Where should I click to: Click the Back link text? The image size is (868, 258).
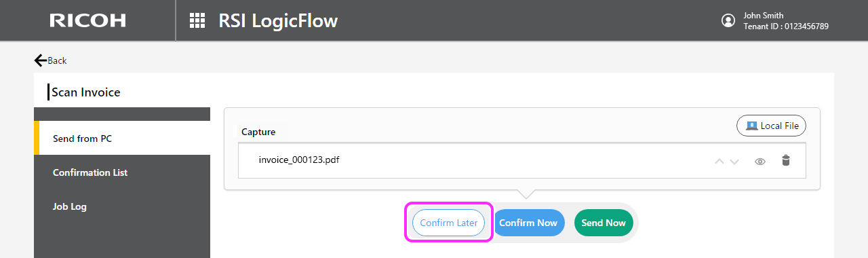click(57, 60)
